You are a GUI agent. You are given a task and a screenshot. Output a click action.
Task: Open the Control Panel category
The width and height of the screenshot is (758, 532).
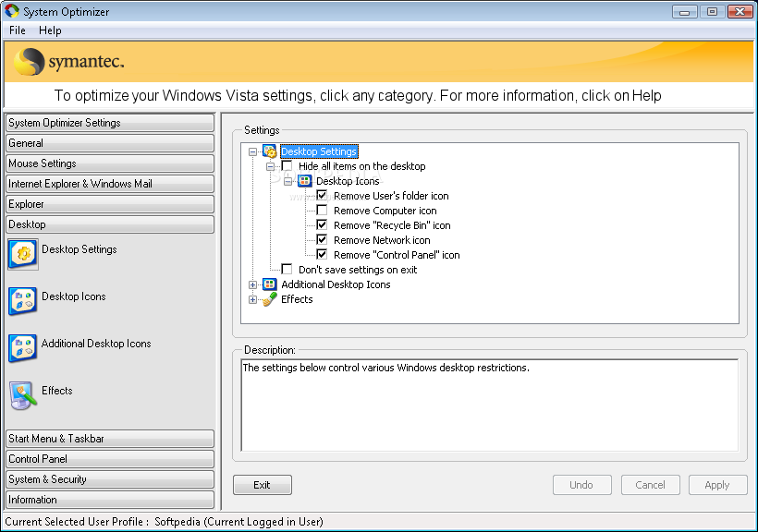pos(110,459)
